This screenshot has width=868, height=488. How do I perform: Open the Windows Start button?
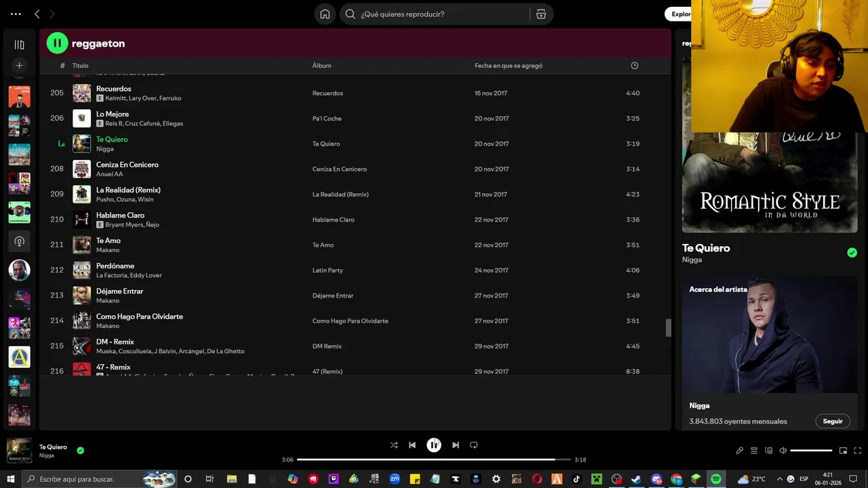[11, 479]
